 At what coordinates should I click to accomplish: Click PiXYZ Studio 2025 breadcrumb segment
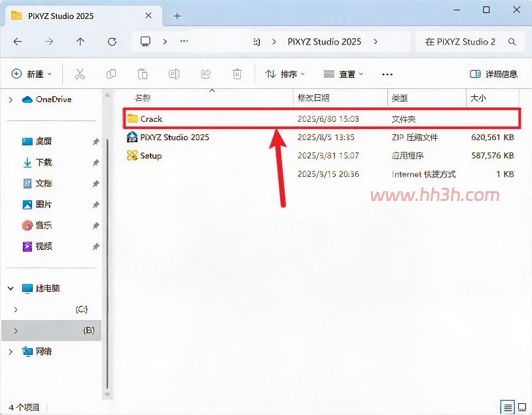pyautogui.click(x=325, y=42)
